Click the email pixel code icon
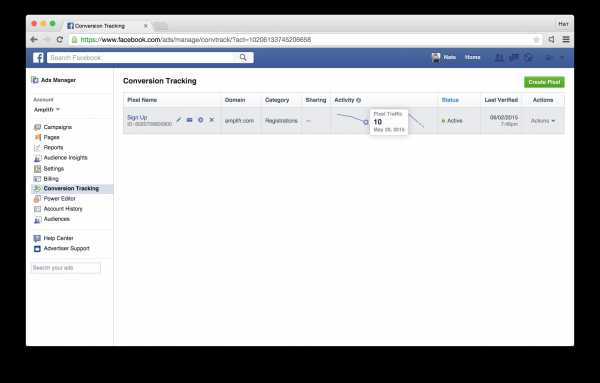The width and height of the screenshot is (600, 383). (189, 120)
